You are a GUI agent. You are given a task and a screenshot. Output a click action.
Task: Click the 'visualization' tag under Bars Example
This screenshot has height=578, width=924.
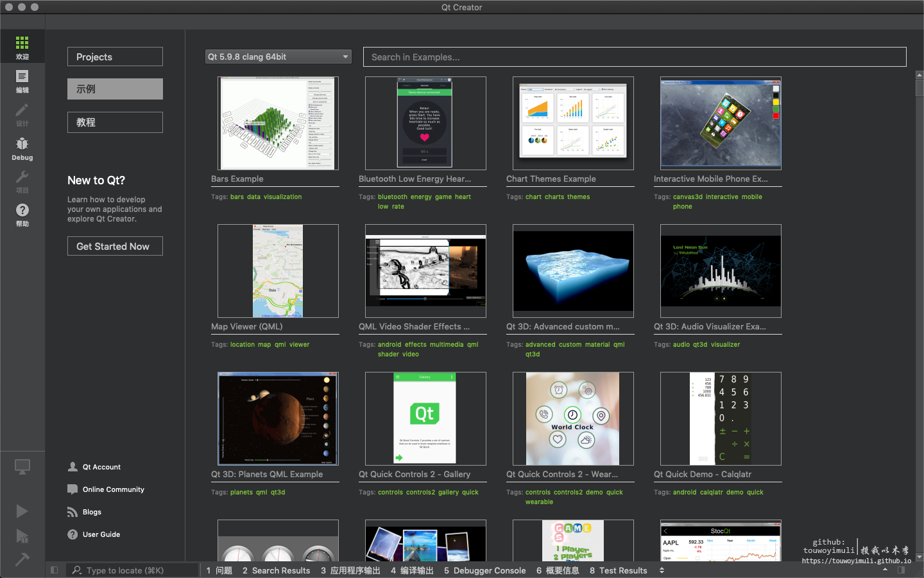[282, 197]
